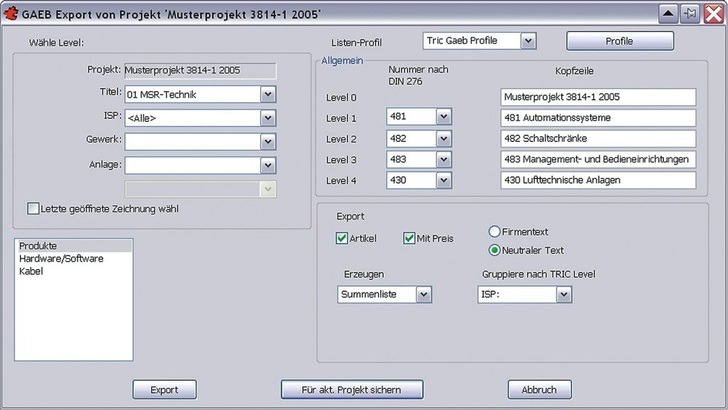Open the Listen-Profil dropdown
Image resolution: width=728 pixels, height=410 pixels.
click(528, 41)
